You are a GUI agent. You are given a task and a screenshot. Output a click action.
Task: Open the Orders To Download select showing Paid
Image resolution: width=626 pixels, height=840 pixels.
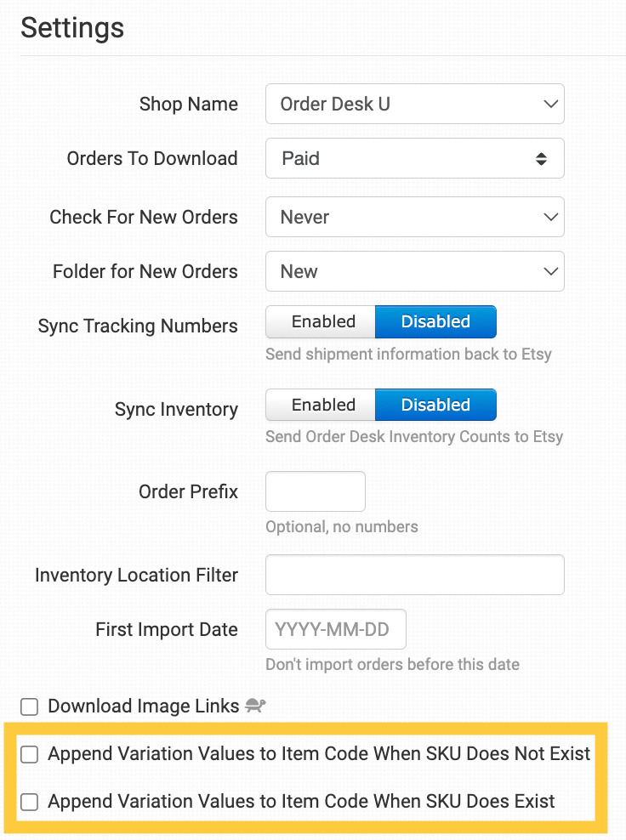coord(415,159)
